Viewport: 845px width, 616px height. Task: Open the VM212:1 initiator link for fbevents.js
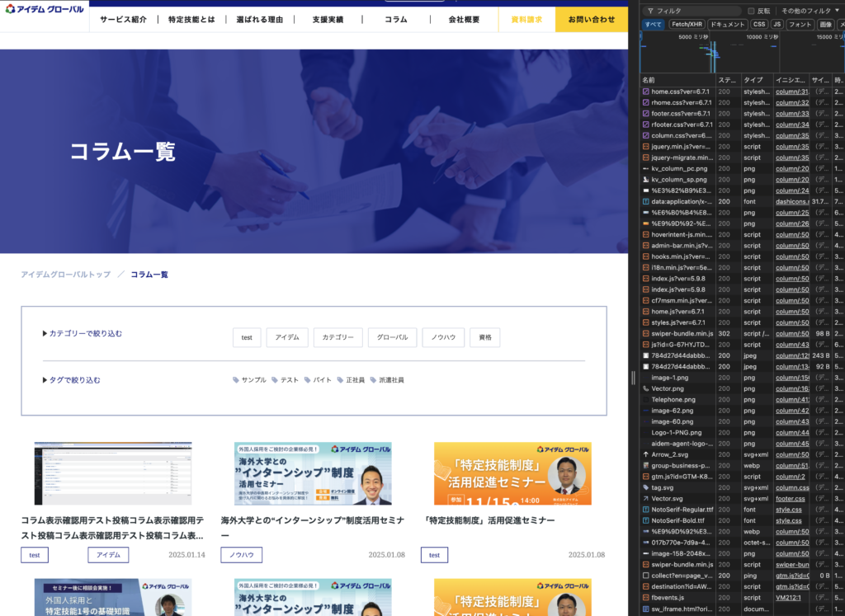(788, 598)
